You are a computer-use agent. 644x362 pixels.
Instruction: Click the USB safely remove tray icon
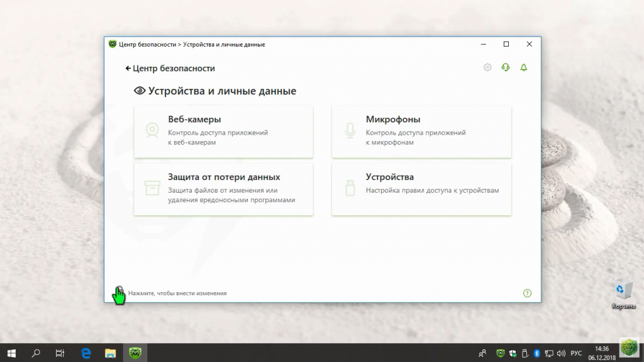click(525, 353)
